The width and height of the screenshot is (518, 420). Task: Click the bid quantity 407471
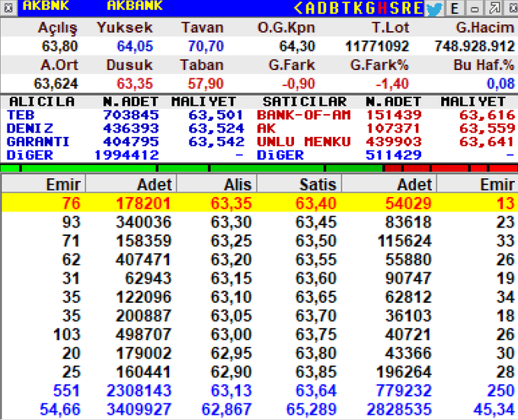click(143, 259)
